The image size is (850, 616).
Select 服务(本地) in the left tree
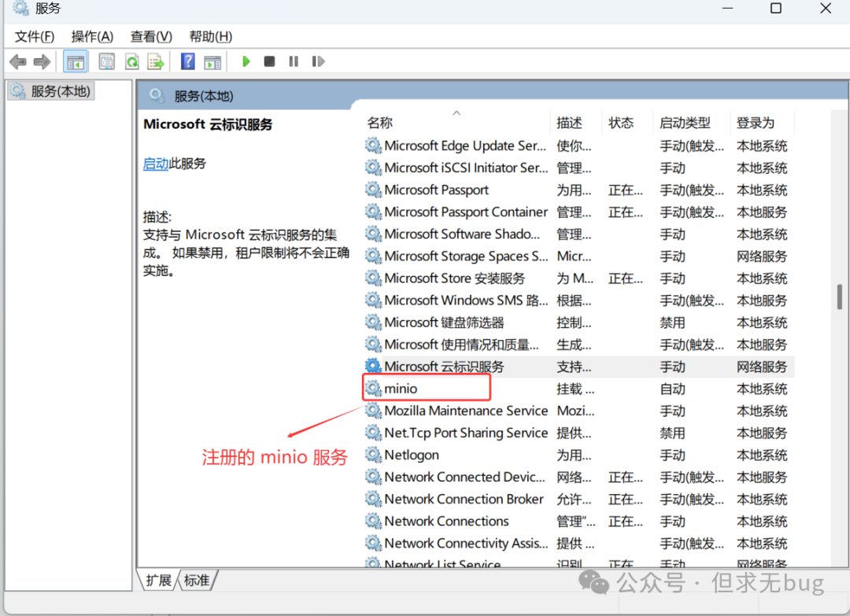[61, 91]
